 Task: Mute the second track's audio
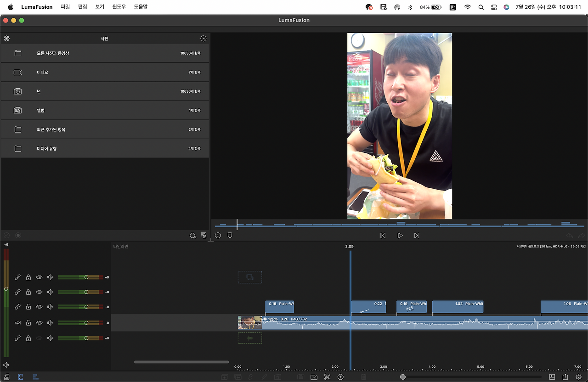pos(50,292)
